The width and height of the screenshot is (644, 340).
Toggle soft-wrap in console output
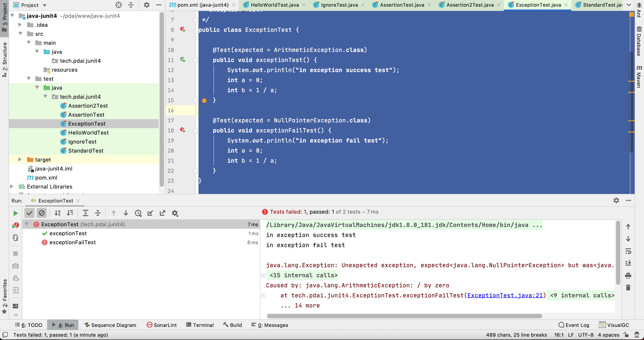click(628, 251)
